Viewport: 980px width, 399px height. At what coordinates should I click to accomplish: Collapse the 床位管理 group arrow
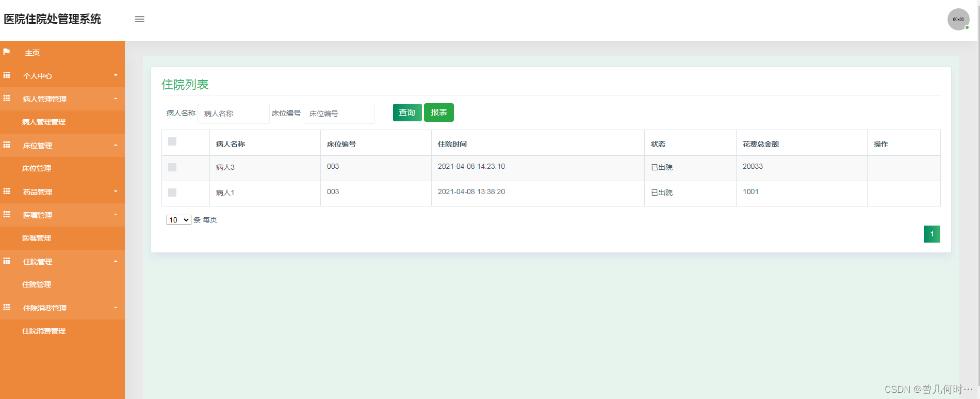point(116,145)
